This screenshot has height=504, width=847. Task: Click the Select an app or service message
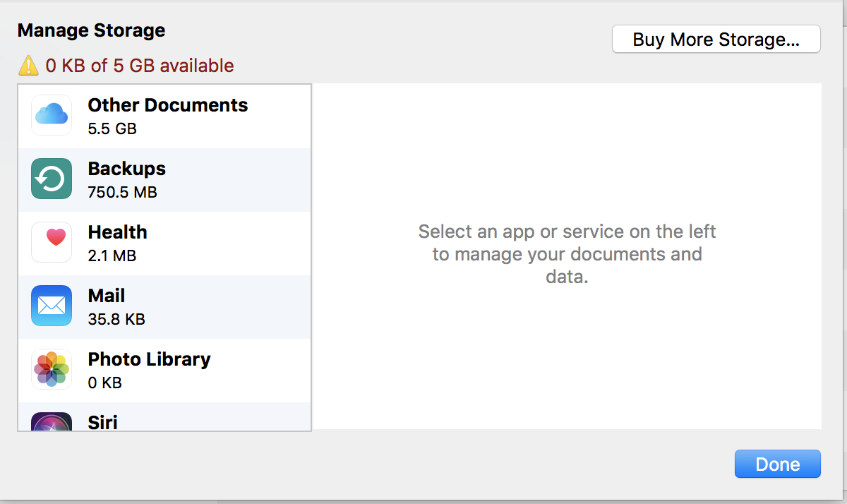(567, 254)
